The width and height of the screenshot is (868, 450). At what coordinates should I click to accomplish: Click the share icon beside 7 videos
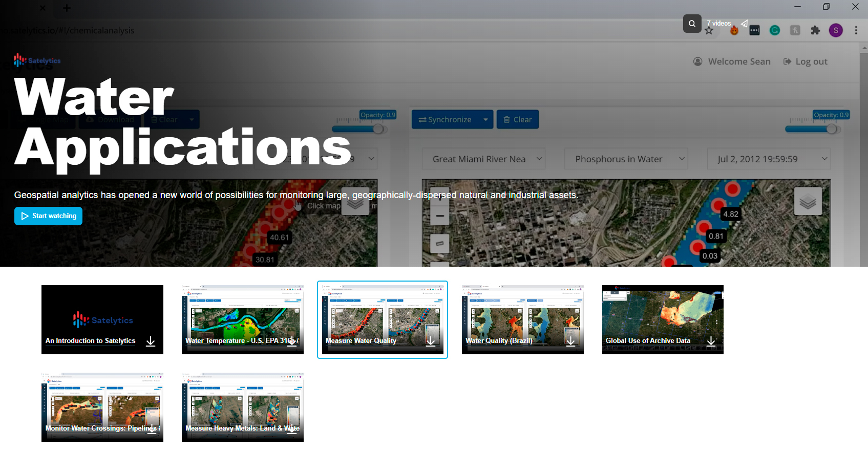(x=744, y=24)
